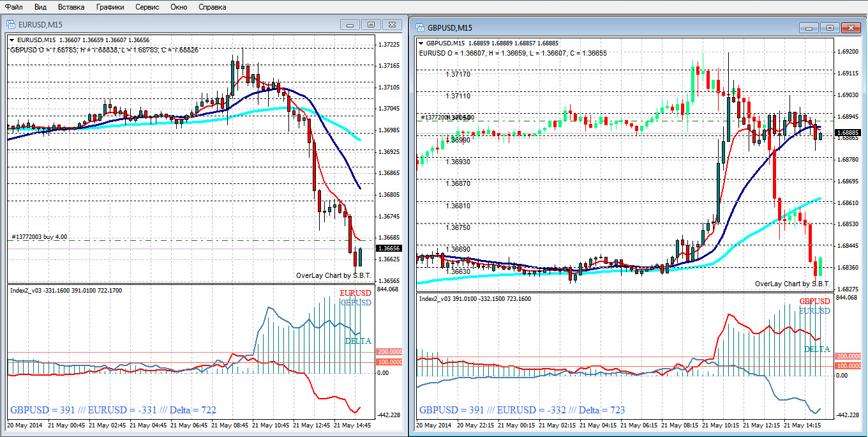Close the GBPUSD,M15 chart window
The width and height of the screenshot is (868, 437).
tap(851, 27)
